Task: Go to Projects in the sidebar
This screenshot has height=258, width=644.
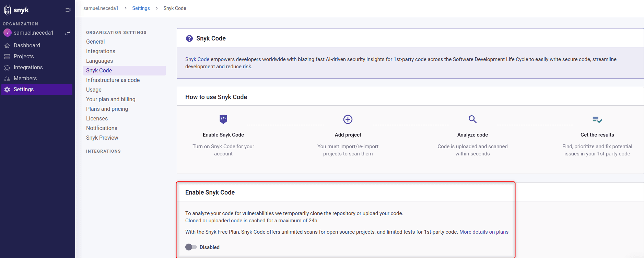Action: (24, 56)
